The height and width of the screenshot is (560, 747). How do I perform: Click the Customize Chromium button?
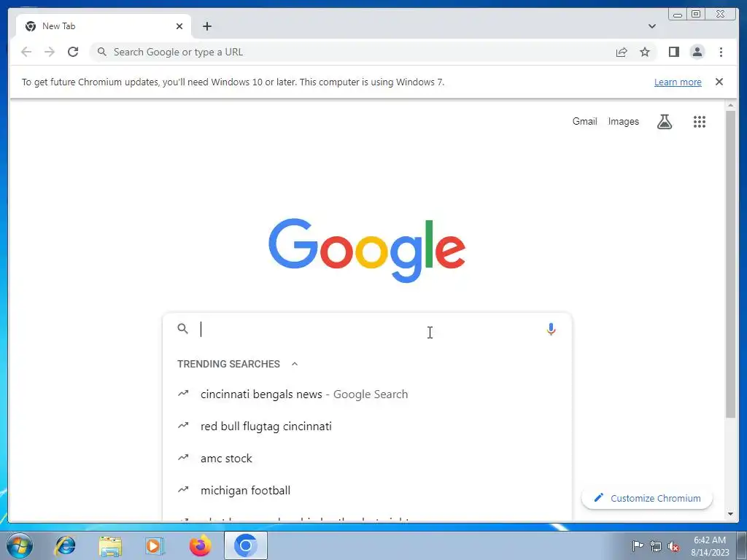(647, 498)
